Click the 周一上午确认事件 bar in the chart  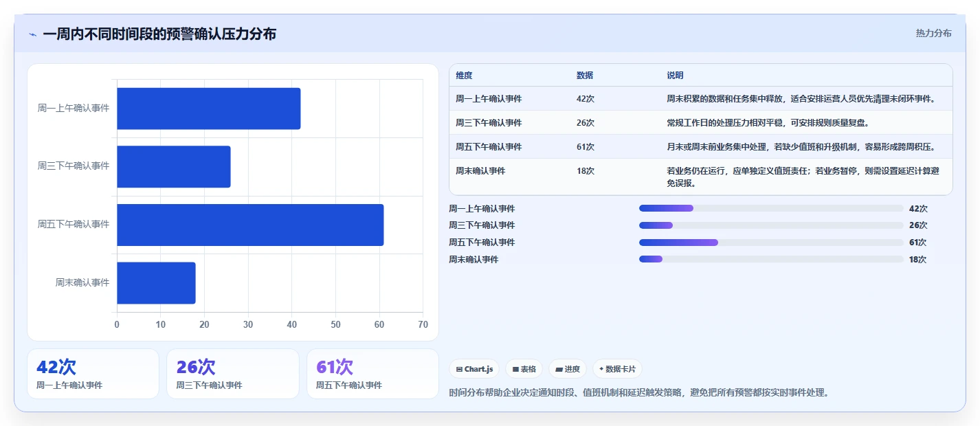click(209, 109)
